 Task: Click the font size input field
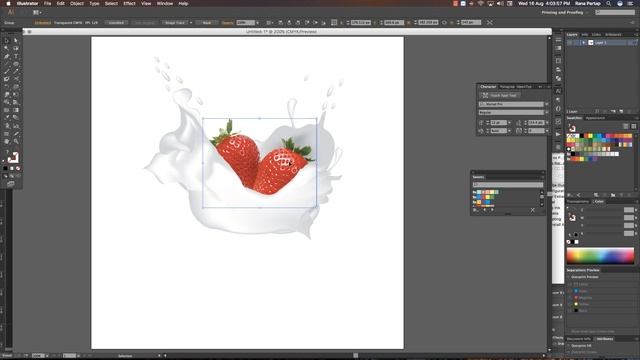(498, 122)
